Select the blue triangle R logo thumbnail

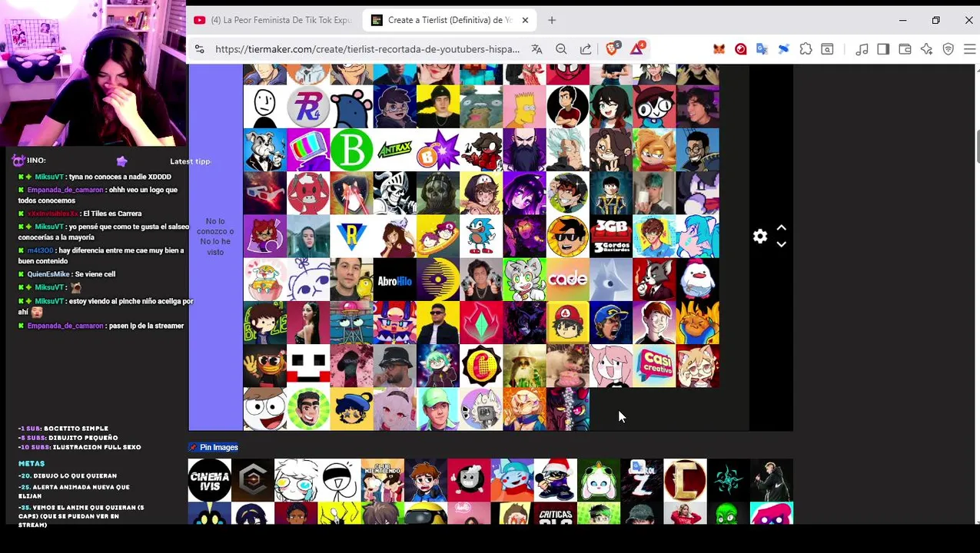(x=351, y=237)
